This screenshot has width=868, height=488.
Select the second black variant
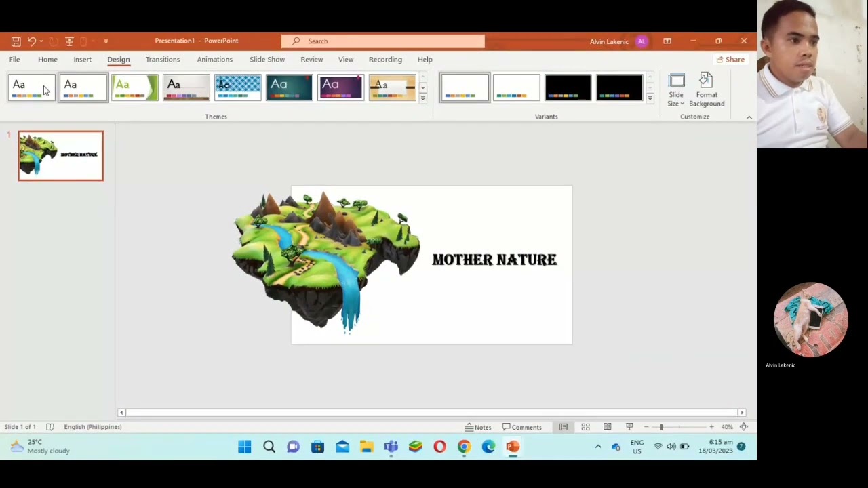[x=619, y=87]
